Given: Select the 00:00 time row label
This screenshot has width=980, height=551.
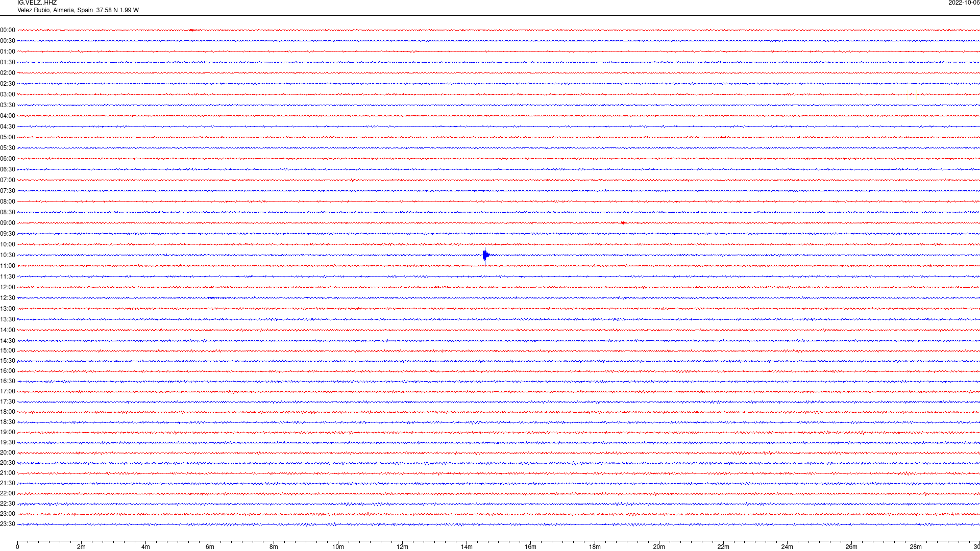Looking at the screenshot, I should coord(8,30).
